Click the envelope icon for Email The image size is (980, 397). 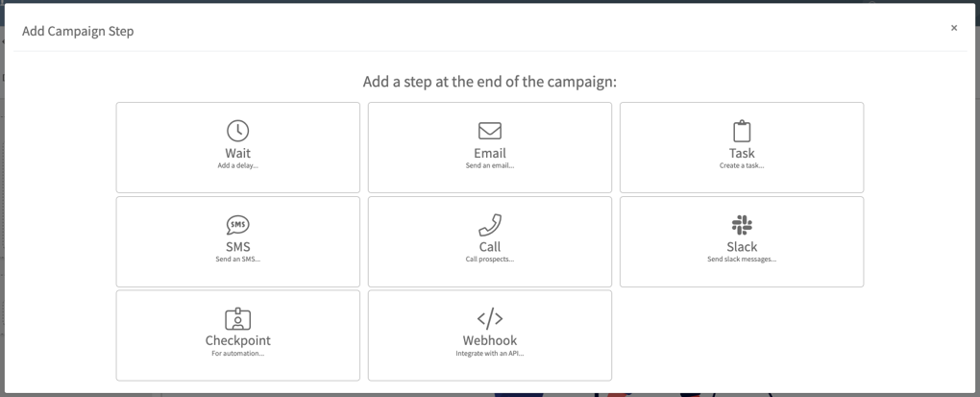pyautogui.click(x=490, y=131)
